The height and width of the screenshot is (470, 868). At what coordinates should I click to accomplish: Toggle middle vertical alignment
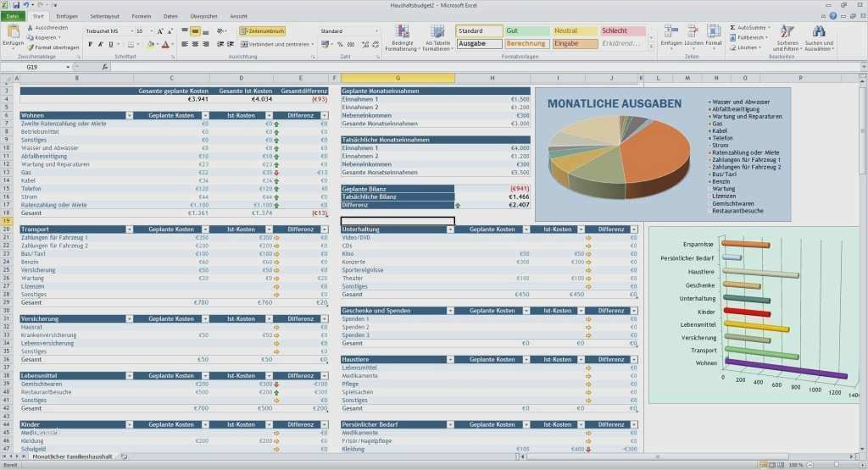195,31
